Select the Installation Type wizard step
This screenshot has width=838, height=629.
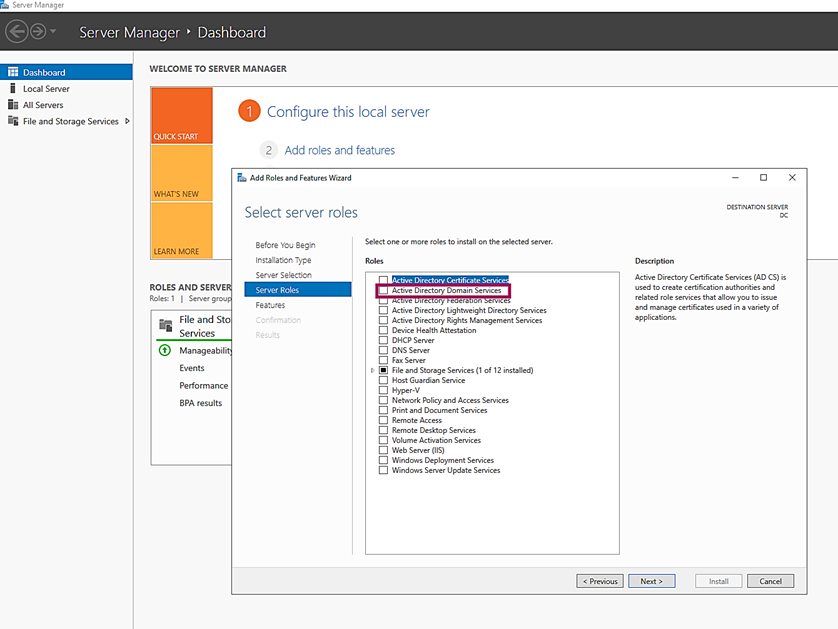click(283, 260)
